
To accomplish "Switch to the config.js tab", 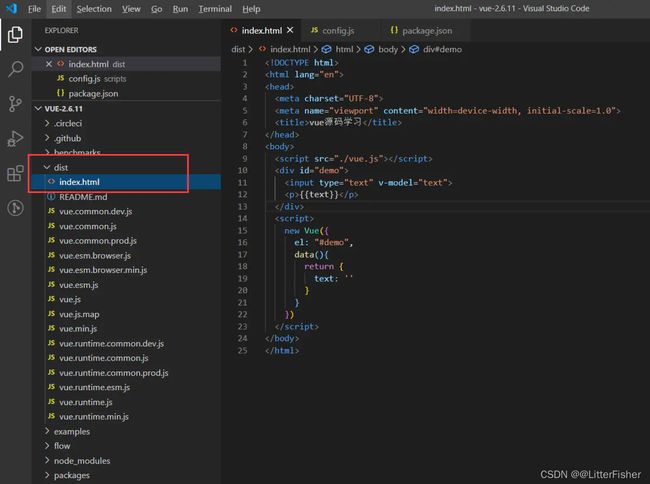I will tap(338, 31).
